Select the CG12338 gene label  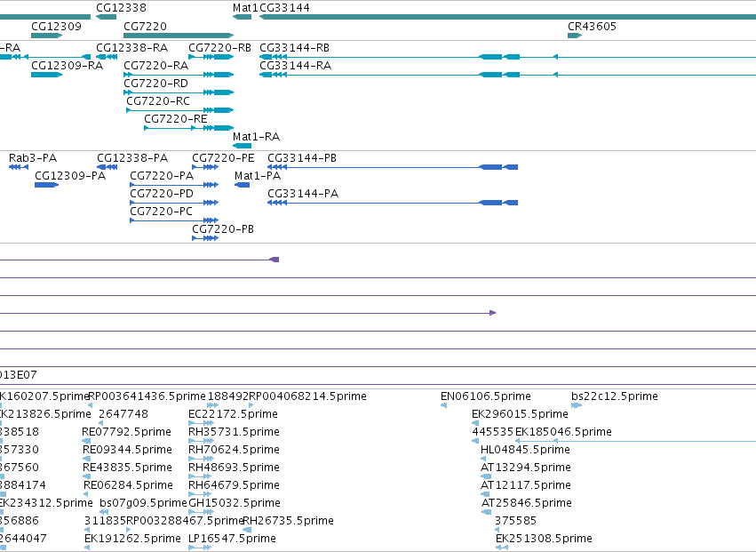[x=121, y=8]
